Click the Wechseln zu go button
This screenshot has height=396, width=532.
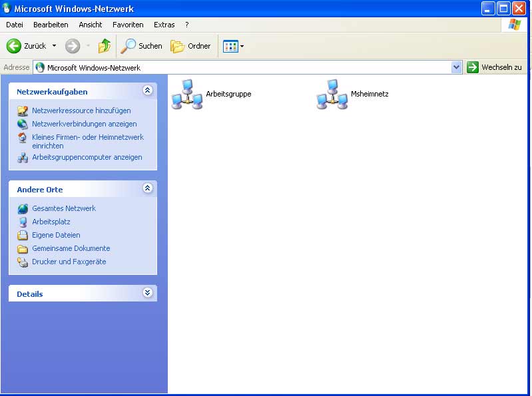(x=494, y=67)
